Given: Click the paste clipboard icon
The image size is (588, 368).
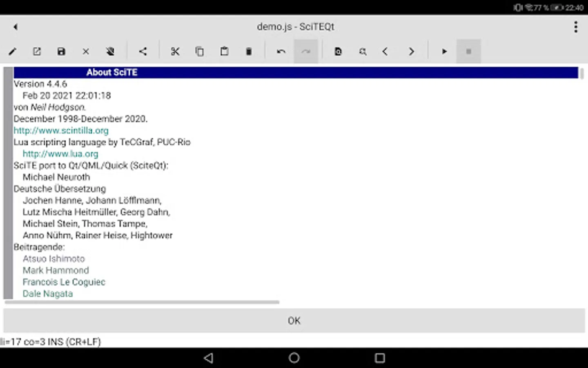Looking at the screenshot, I should pyautogui.click(x=224, y=52).
